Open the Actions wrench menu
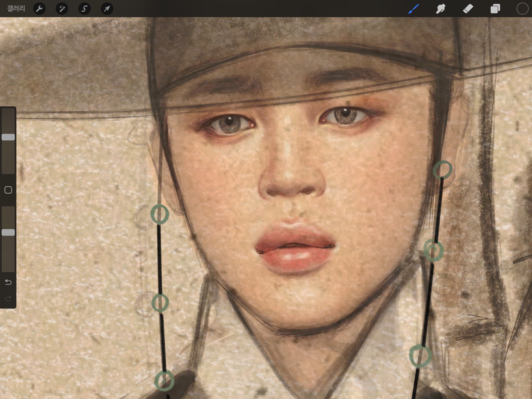 click(x=39, y=9)
